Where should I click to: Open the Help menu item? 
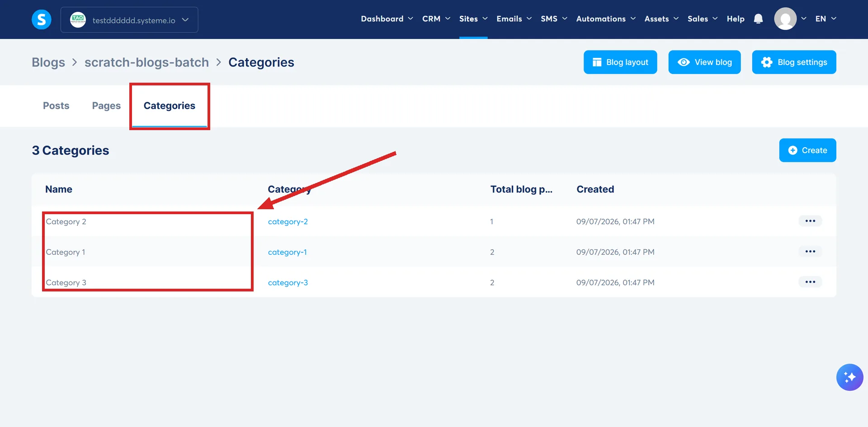click(736, 19)
